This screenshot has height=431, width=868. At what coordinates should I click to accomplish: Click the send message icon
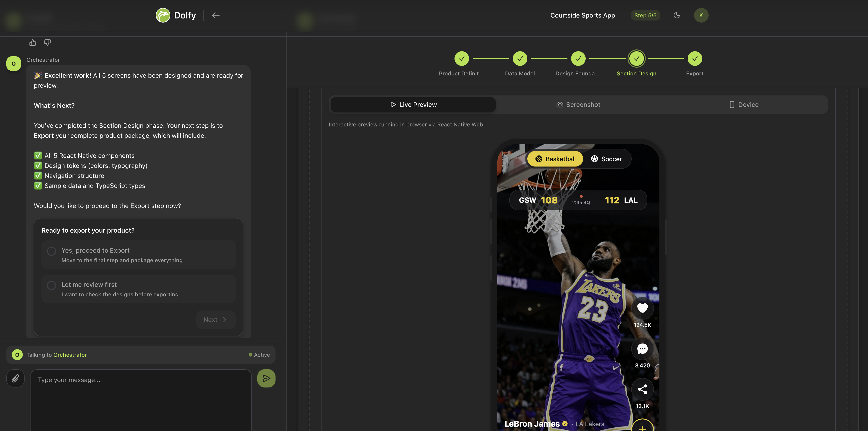click(266, 378)
